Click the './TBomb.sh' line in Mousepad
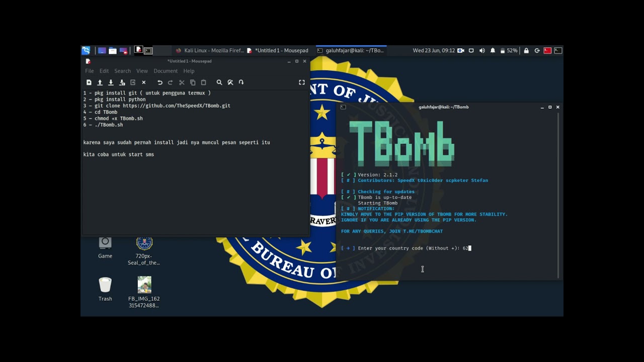 click(x=103, y=125)
